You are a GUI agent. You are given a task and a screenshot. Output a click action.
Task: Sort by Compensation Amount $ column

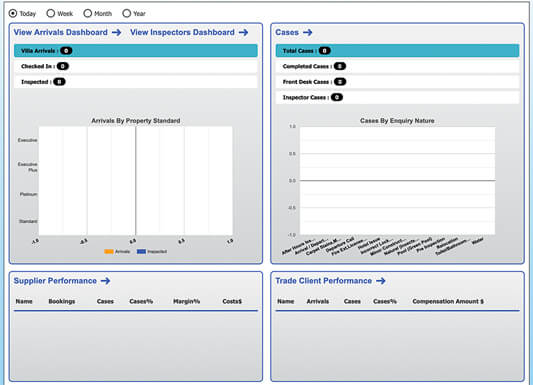[x=448, y=301]
